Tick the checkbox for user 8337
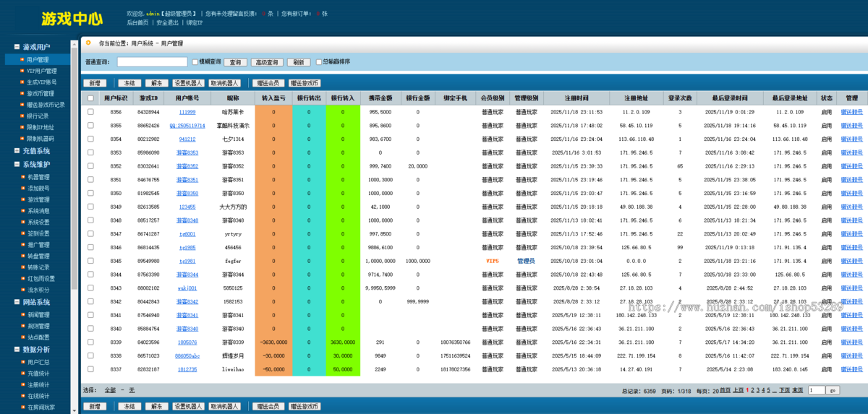Screen dimensions: 868x414 (90, 369)
